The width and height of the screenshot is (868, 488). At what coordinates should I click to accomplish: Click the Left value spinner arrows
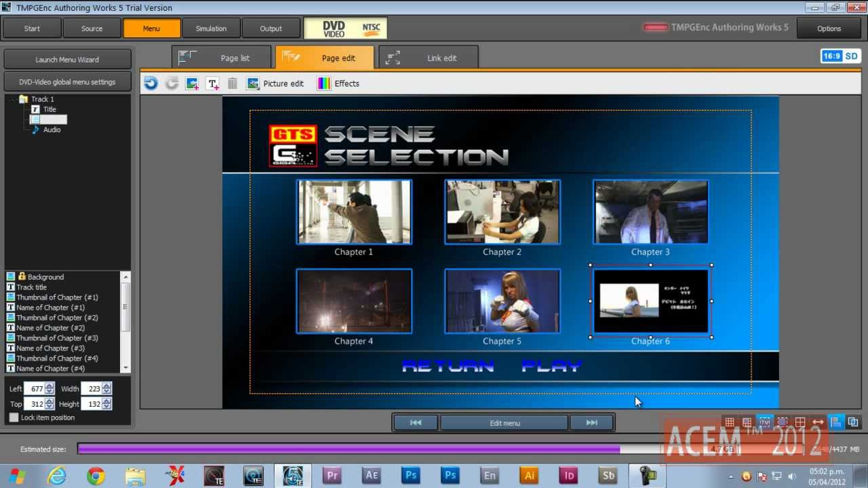point(50,389)
